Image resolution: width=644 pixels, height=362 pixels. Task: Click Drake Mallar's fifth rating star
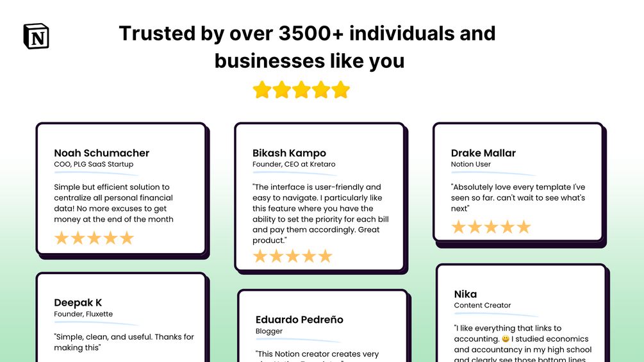tap(524, 227)
